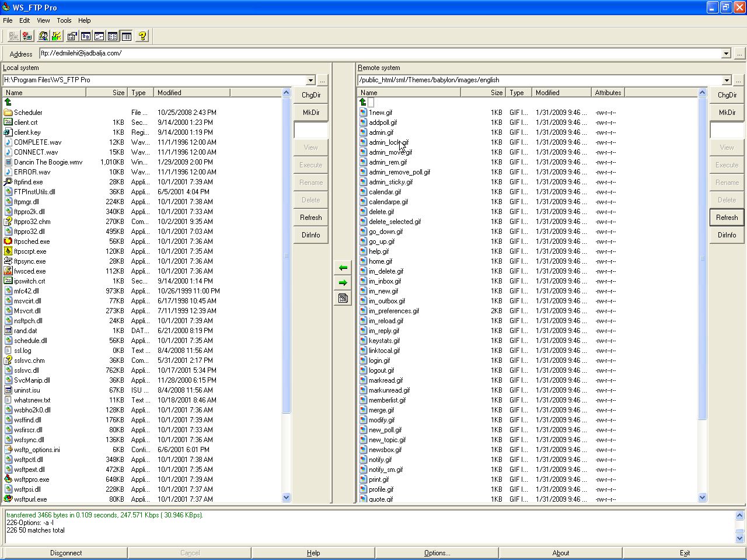Select local file Dancin The Boogie.wmv

pos(48,162)
